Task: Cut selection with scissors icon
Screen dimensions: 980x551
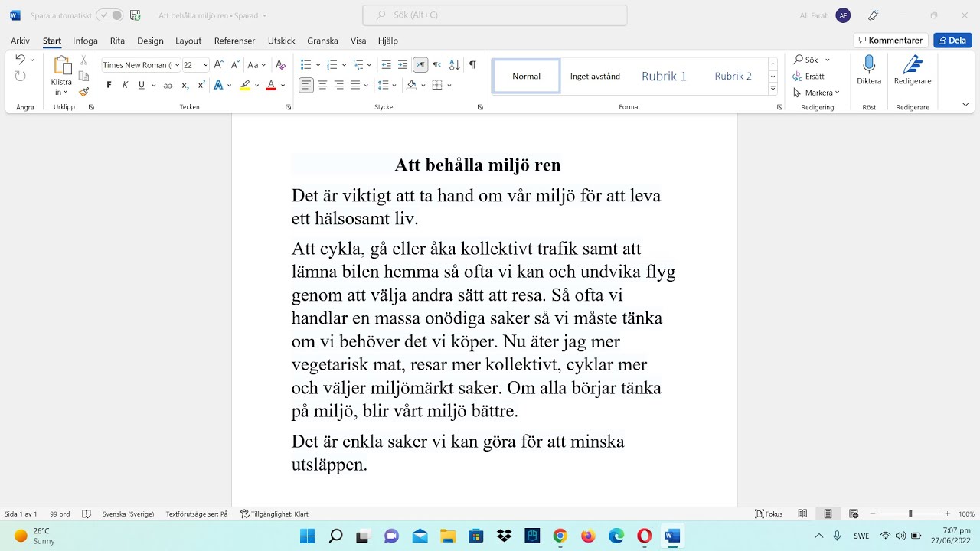Action: pos(83,60)
